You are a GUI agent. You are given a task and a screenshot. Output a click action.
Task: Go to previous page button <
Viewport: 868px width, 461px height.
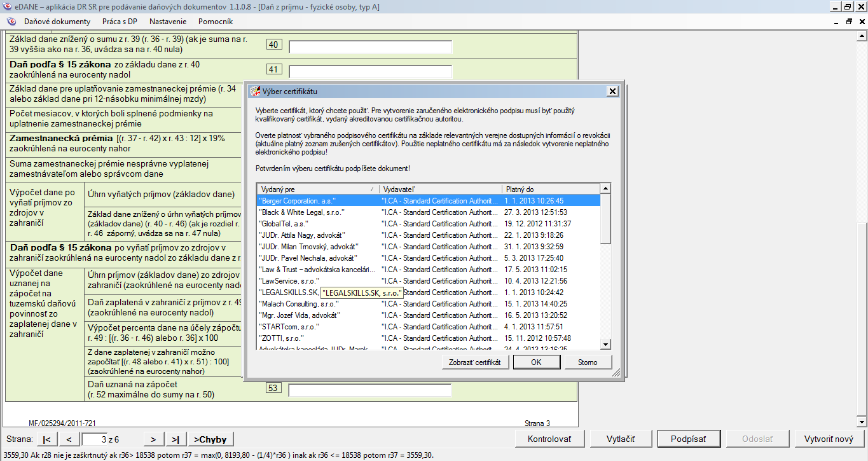pos(69,439)
